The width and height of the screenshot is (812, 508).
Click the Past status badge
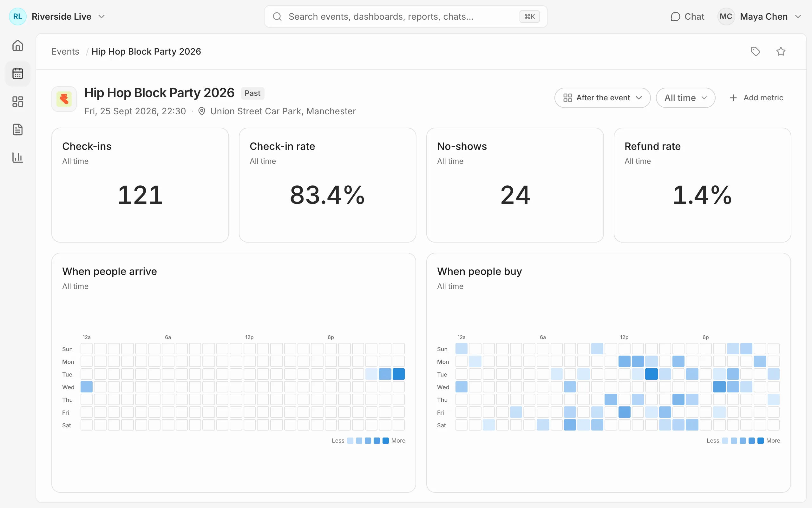coord(252,93)
